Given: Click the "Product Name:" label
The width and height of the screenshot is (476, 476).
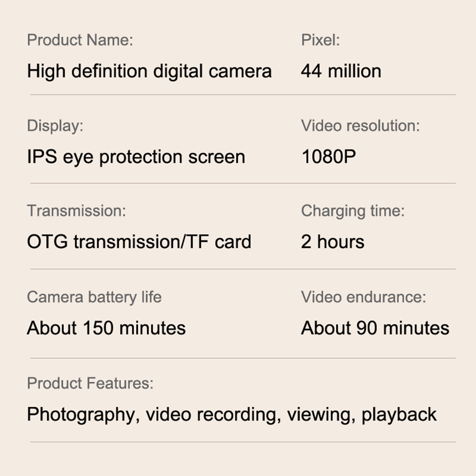Looking at the screenshot, I should pyautogui.click(x=80, y=40).
